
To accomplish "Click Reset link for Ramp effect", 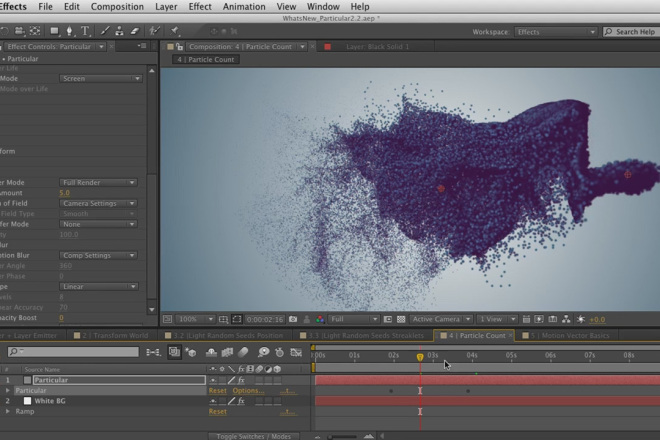I will tap(217, 411).
